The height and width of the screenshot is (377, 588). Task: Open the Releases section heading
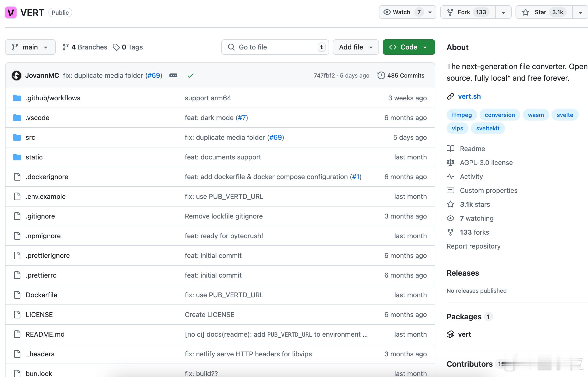pyautogui.click(x=463, y=273)
